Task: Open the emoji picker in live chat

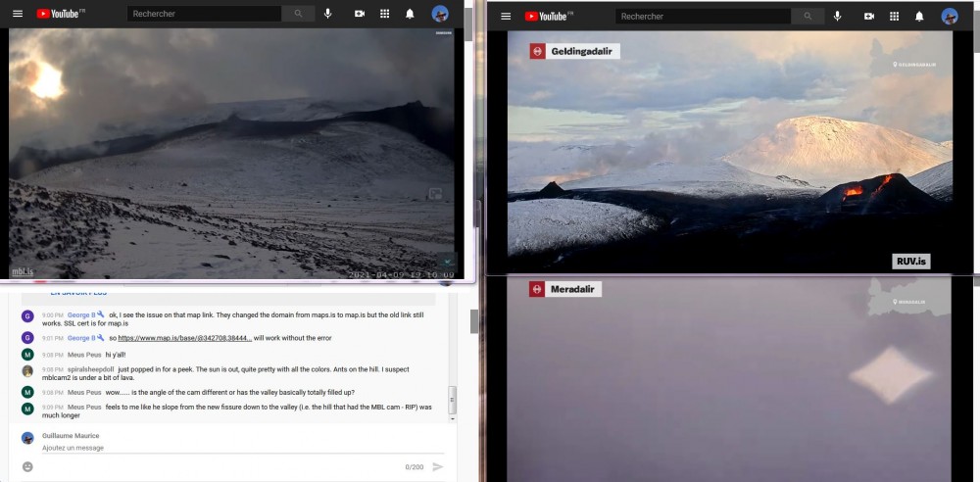Action: [27, 466]
